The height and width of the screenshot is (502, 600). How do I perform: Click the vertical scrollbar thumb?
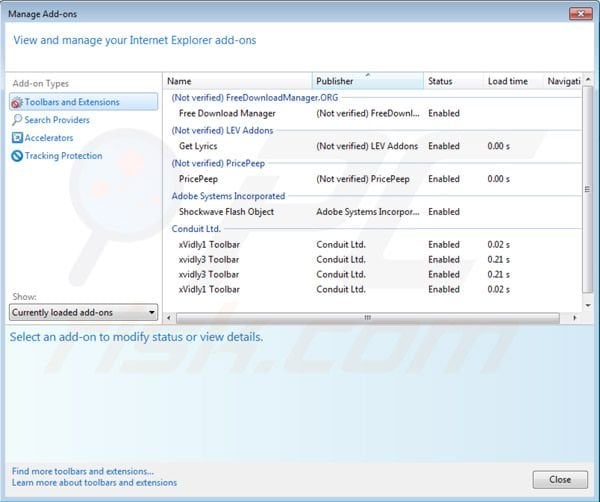click(588, 189)
